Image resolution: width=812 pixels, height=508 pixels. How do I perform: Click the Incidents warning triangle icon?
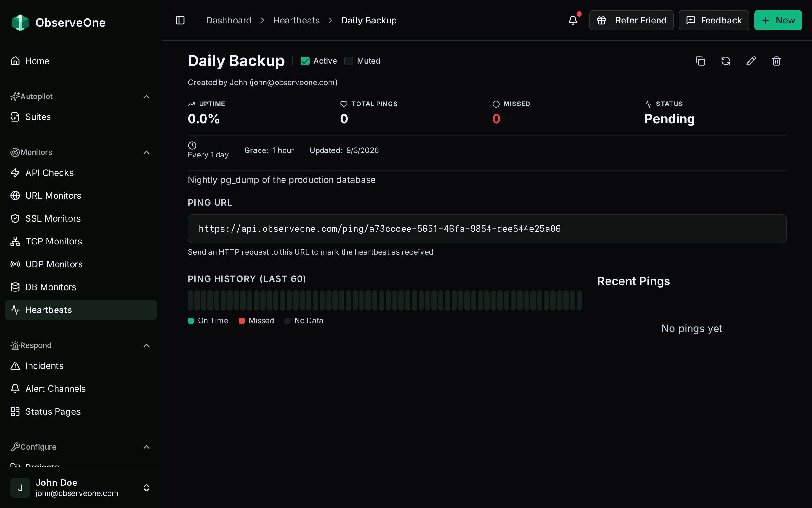click(15, 366)
